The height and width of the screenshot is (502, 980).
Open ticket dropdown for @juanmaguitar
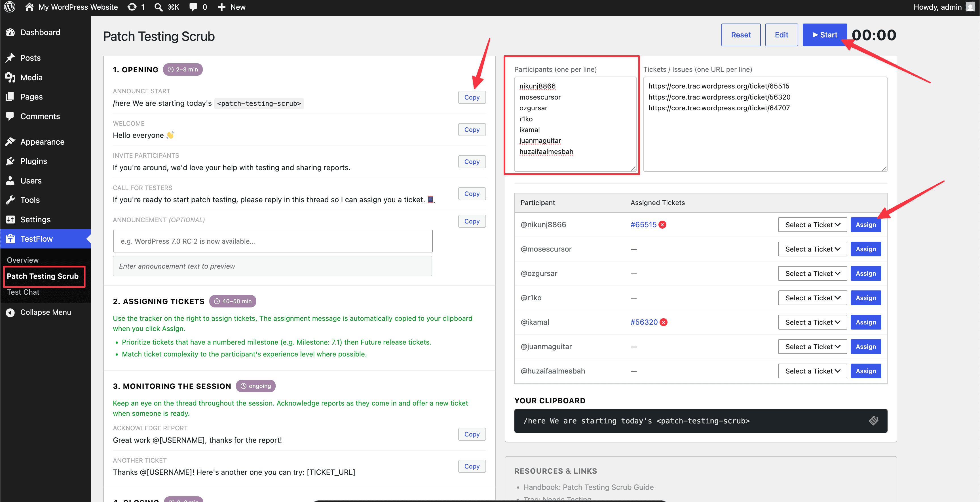pos(812,346)
